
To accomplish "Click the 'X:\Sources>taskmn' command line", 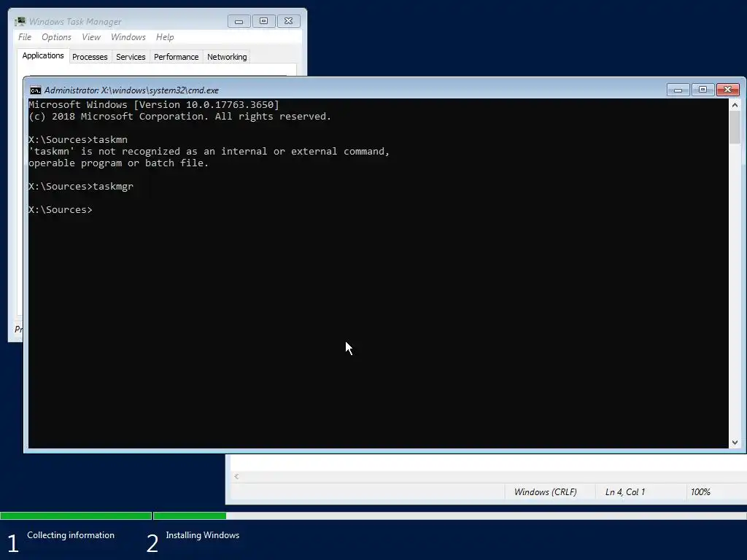I will (78, 140).
